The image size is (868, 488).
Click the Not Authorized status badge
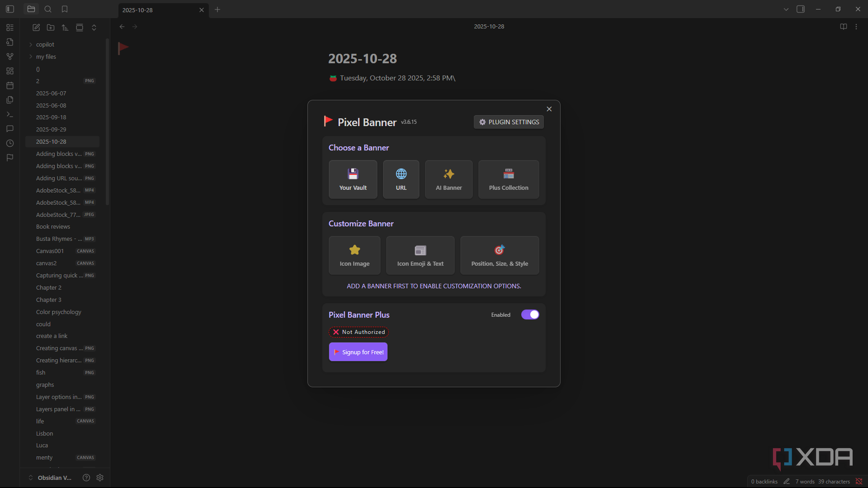click(x=359, y=332)
